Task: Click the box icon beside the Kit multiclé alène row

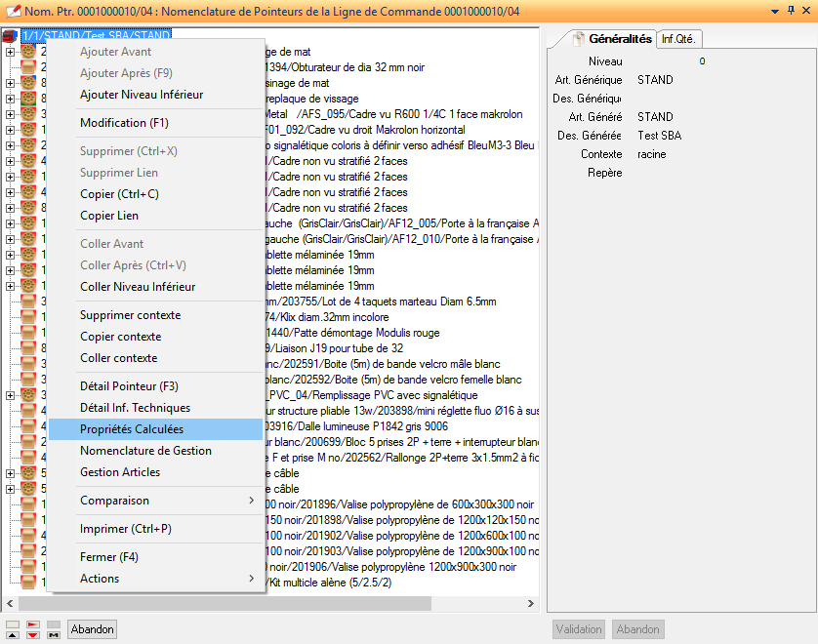Action: (x=28, y=583)
